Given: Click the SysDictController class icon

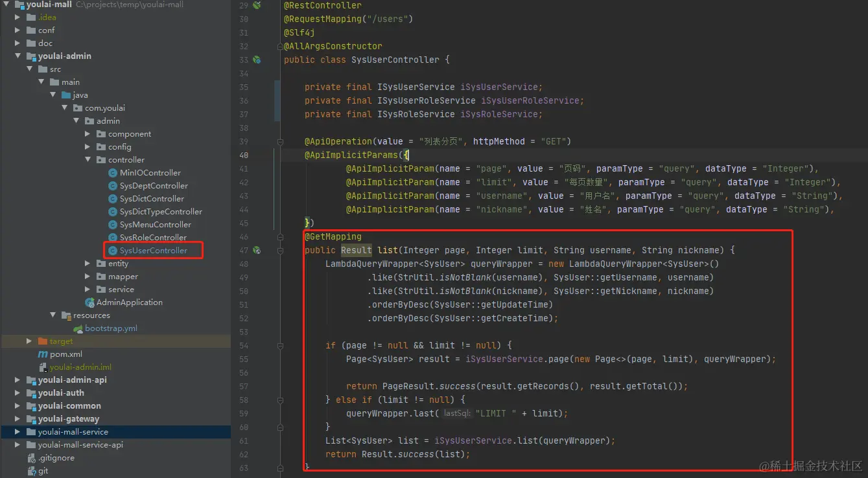Looking at the screenshot, I should click(113, 199).
